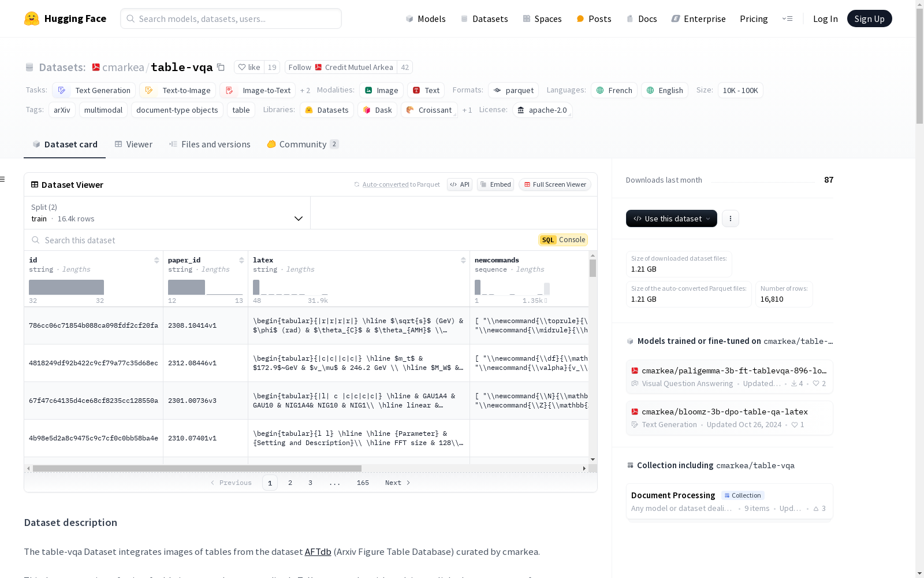Viewport: 924px width, 578px height.
Task: Filter by the Text modality tag
Action: pos(426,90)
